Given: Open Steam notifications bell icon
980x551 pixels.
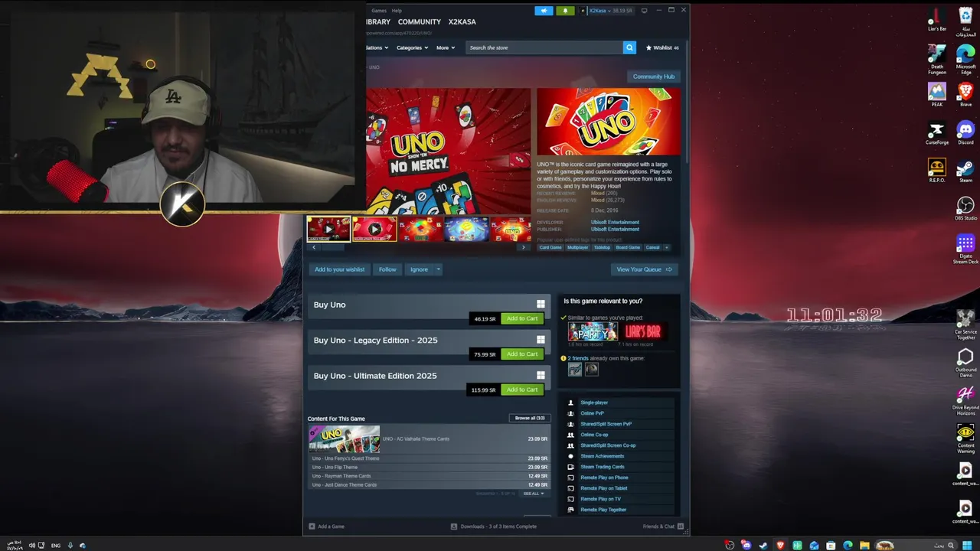Looking at the screenshot, I should tap(565, 11).
